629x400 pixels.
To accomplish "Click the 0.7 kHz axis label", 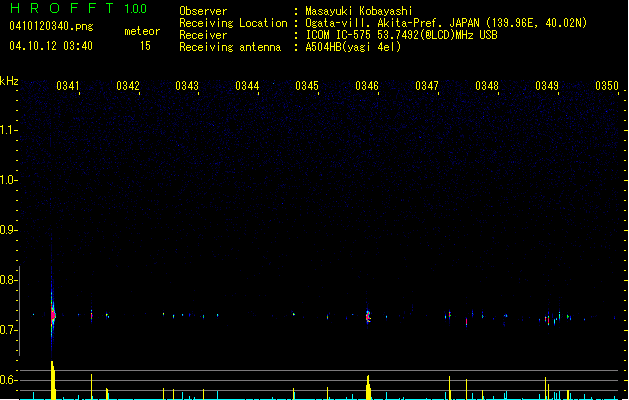I will tap(8, 330).
